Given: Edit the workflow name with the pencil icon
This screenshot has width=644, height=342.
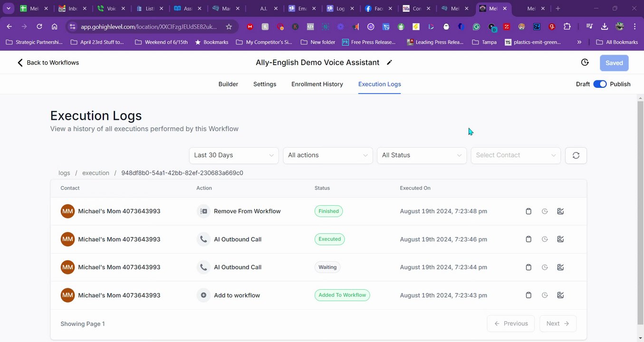Looking at the screenshot, I should [x=389, y=63].
